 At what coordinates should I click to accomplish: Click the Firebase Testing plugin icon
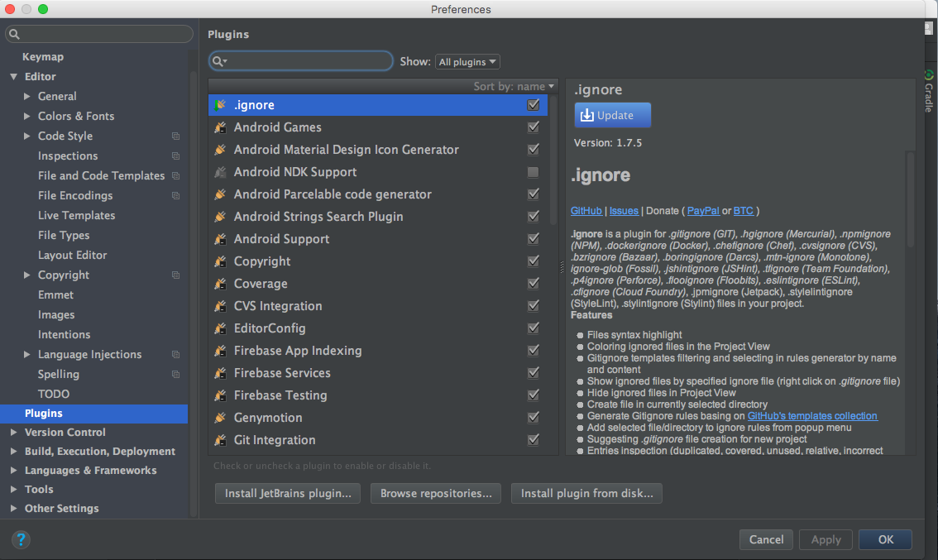pos(220,395)
